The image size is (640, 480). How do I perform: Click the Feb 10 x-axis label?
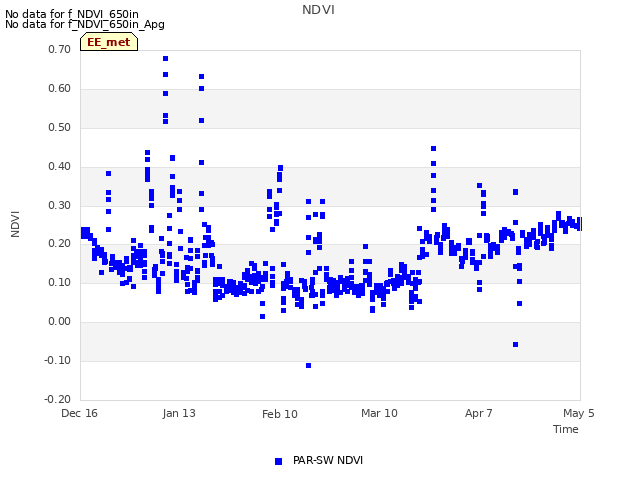(280, 414)
